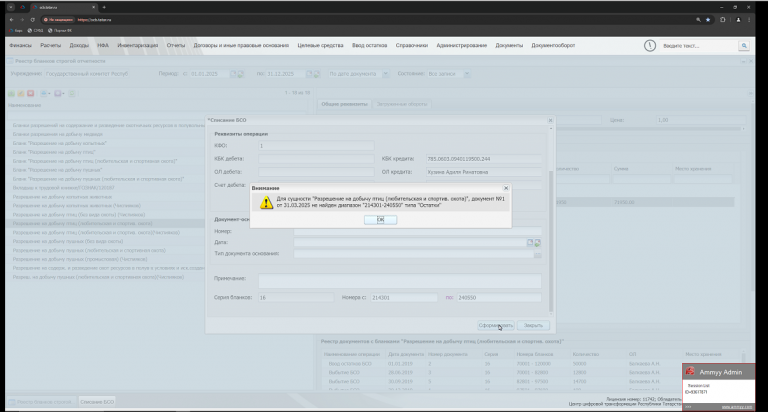This screenshot has height=412, width=768.
Task: Select row 'Ввод остатков БСО' dated 01.01.2019
Action: [x=531, y=364]
